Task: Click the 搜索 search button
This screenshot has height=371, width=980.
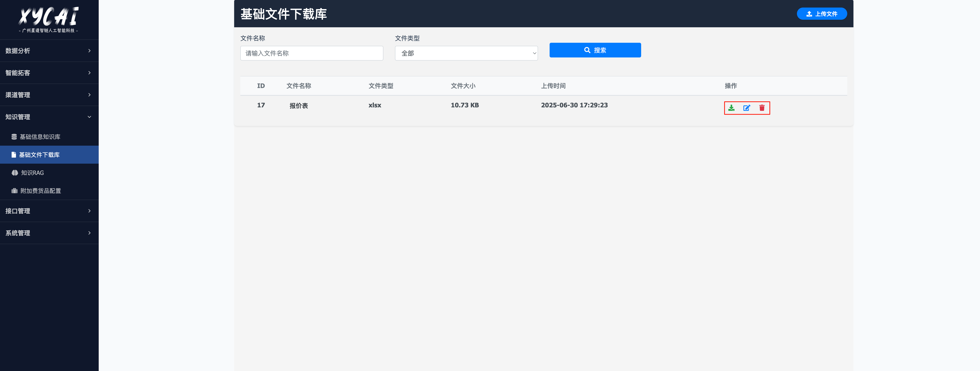Action: (x=595, y=50)
